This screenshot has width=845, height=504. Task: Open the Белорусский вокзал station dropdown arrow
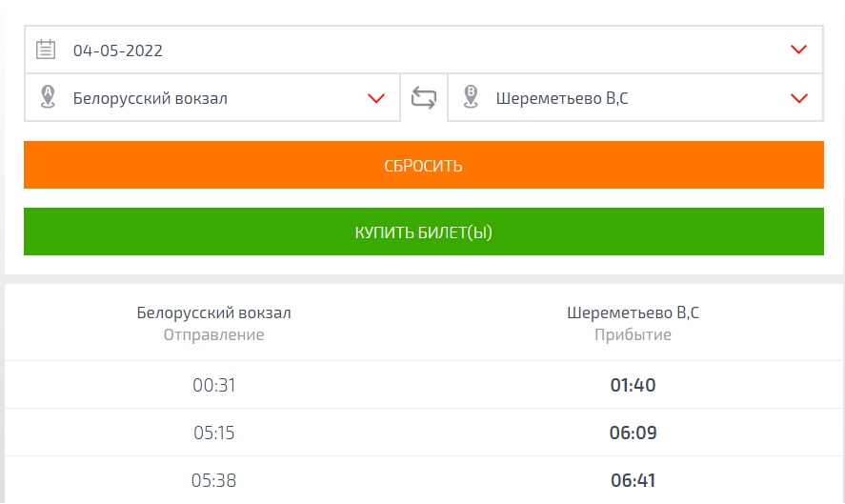click(x=375, y=98)
